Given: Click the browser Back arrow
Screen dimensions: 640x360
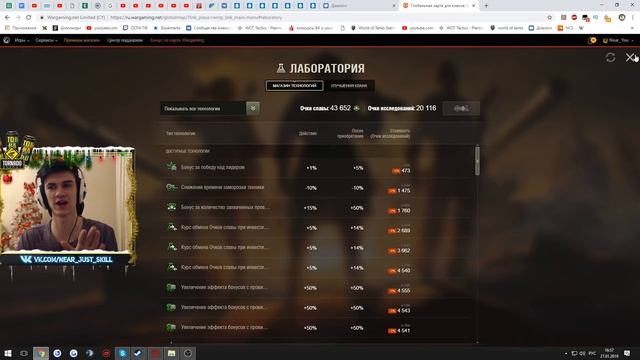Looking at the screenshot, I should point(7,18).
